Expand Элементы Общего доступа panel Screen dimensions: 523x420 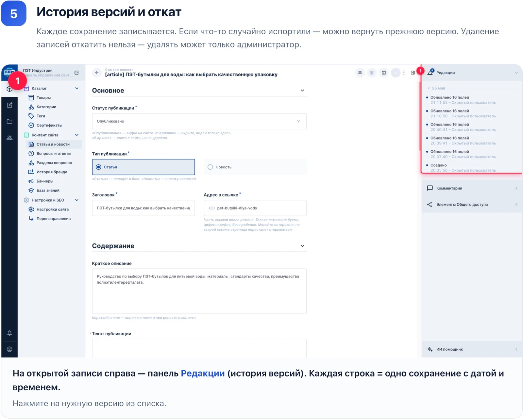(x=472, y=205)
